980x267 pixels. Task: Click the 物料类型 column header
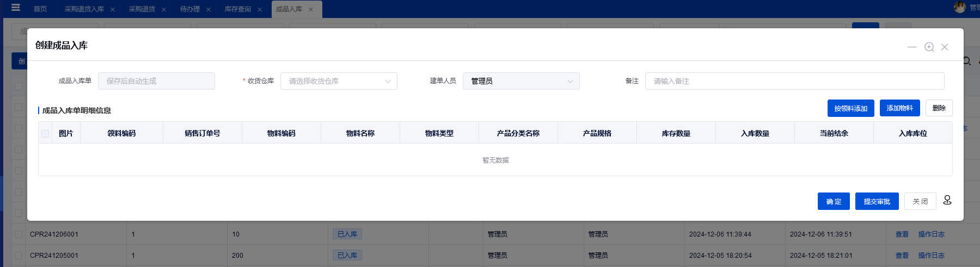439,133
